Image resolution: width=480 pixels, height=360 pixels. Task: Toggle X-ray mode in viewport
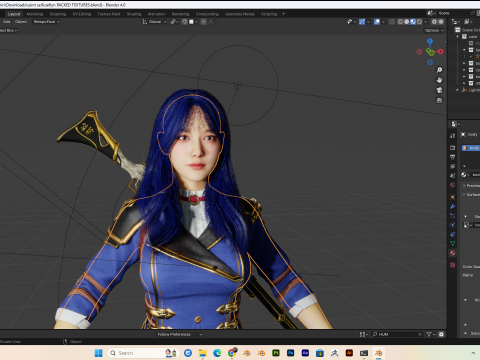(392, 22)
